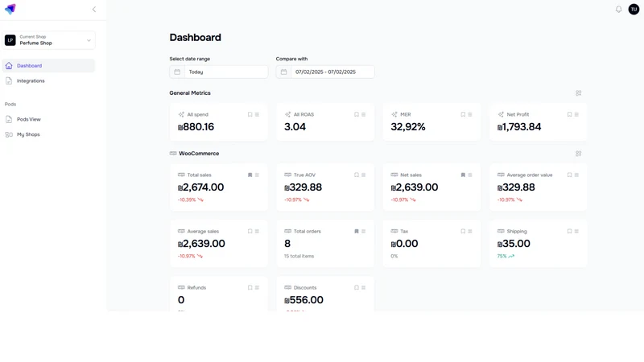This screenshot has height=362, width=644.
Task: Open the WooCommerce section layout settings icon
Action: click(x=578, y=154)
